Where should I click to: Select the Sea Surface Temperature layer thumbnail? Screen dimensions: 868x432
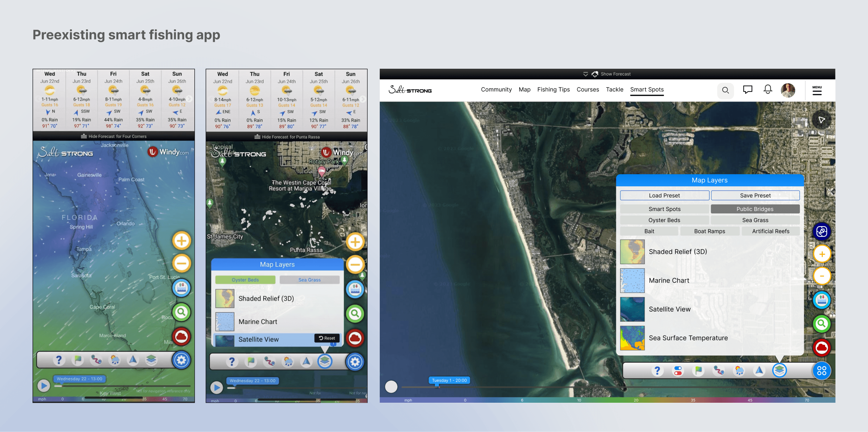pos(632,338)
